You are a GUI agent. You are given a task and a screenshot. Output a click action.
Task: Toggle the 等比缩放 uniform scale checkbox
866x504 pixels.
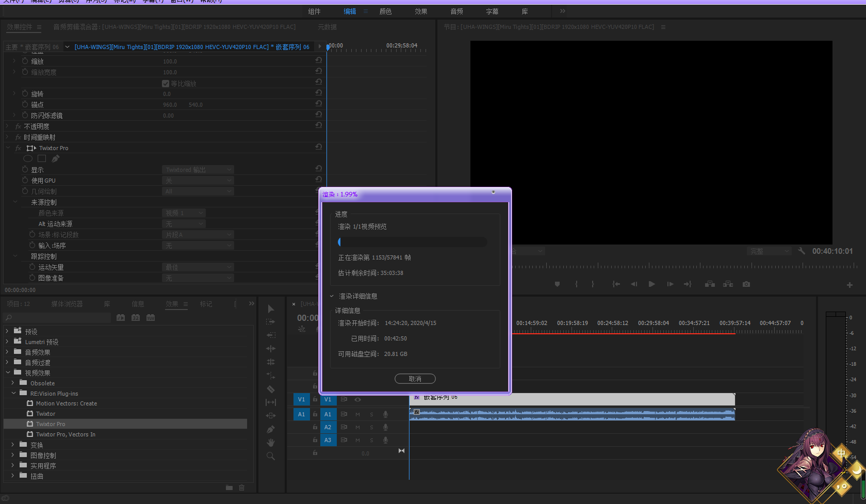[x=166, y=84]
